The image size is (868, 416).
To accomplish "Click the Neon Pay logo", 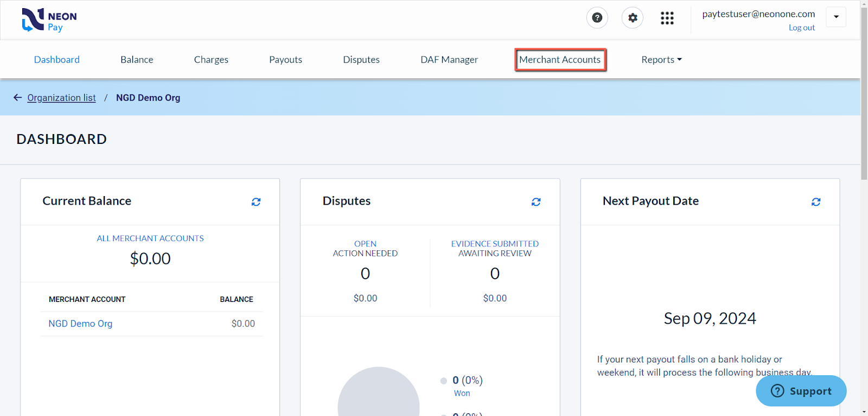I will pyautogui.click(x=49, y=20).
